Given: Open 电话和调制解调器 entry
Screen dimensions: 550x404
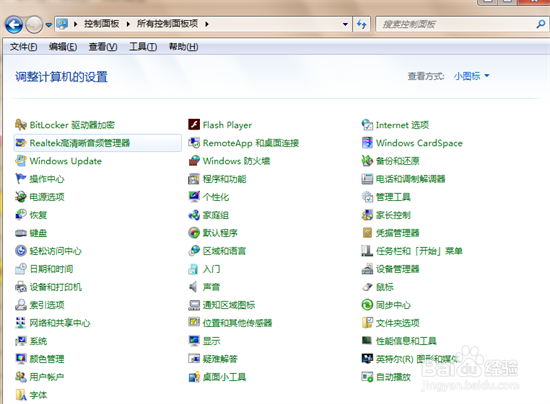Looking at the screenshot, I should click(410, 179).
